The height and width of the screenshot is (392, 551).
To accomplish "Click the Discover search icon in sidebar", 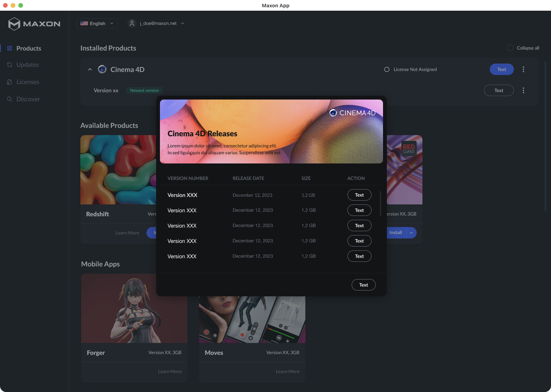I will (x=10, y=99).
